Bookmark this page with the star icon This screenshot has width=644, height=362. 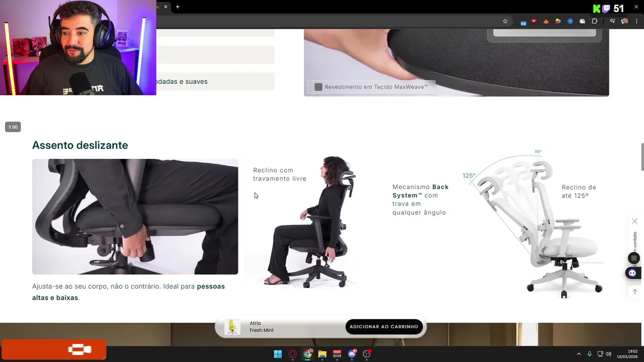point(505,21)
